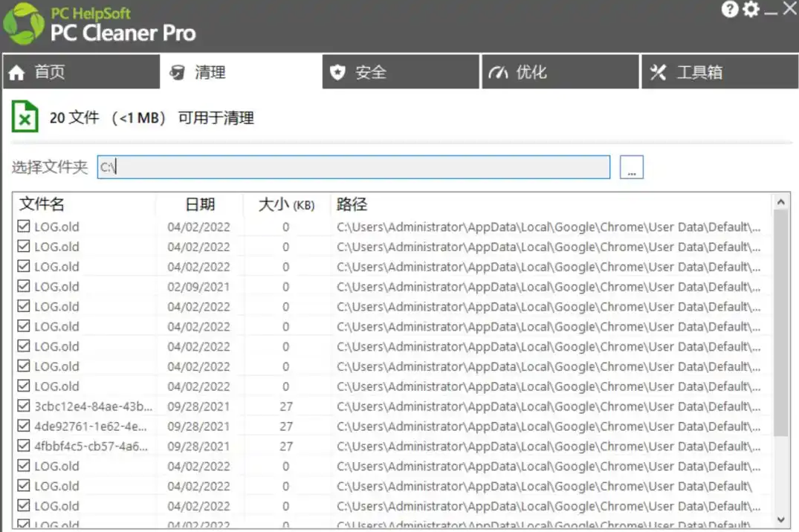Click the gauge icon on 优化 tab
The width and height of the screenshot is (799, 532).
click(x=496, y=72)
